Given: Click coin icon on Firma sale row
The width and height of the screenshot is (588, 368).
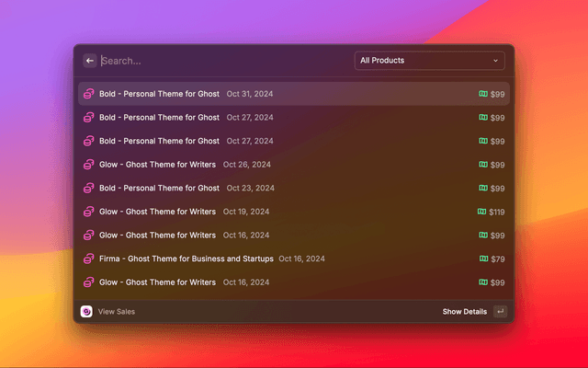Looking at the screenshot, I should click(x=89, y=259).
